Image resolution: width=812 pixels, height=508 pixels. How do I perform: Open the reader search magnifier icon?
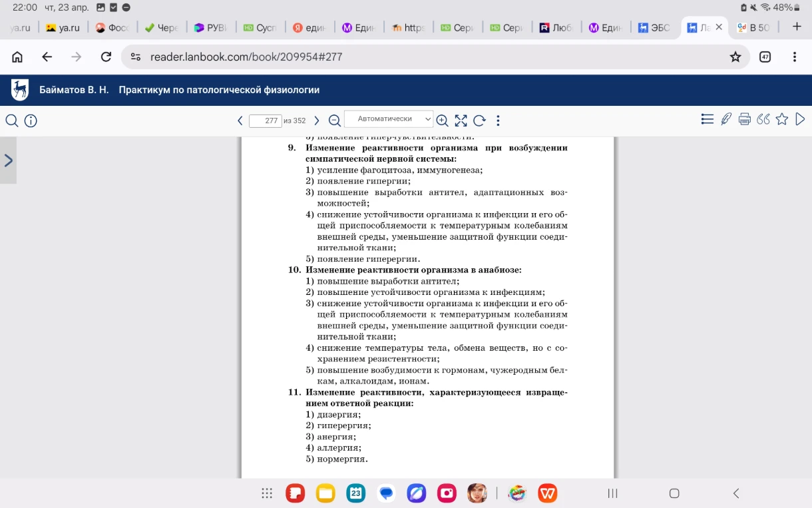pyautogui.click(x=11, y=121)
